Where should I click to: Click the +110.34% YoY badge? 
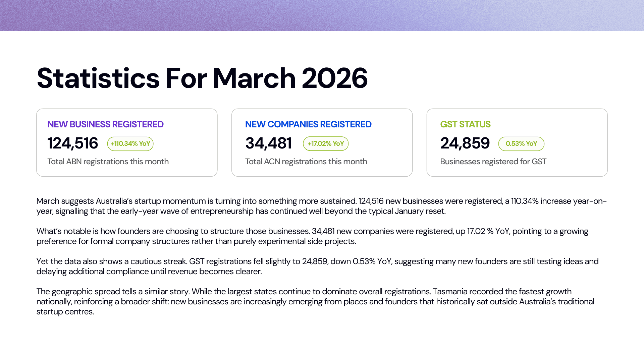(130, 144)
